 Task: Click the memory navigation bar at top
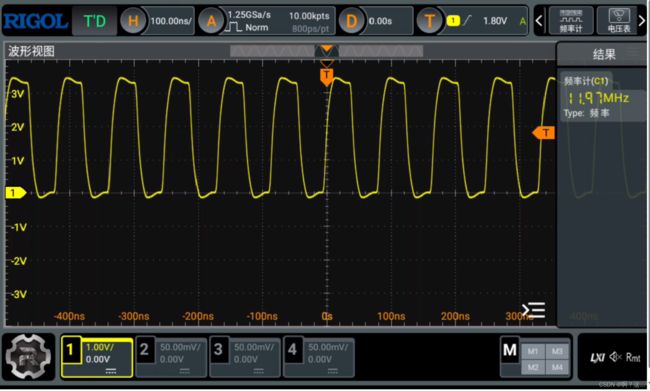[327, 51]
